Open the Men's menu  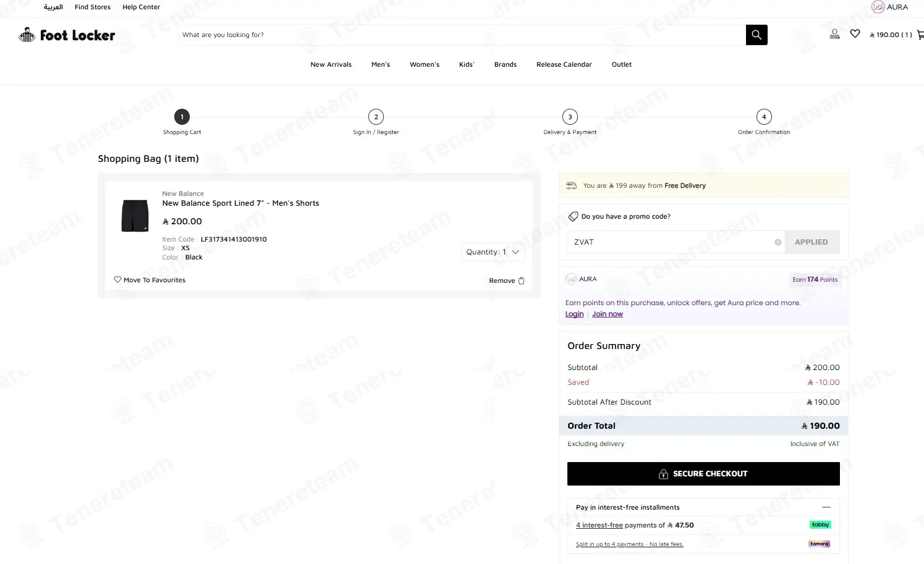[381, 64]
